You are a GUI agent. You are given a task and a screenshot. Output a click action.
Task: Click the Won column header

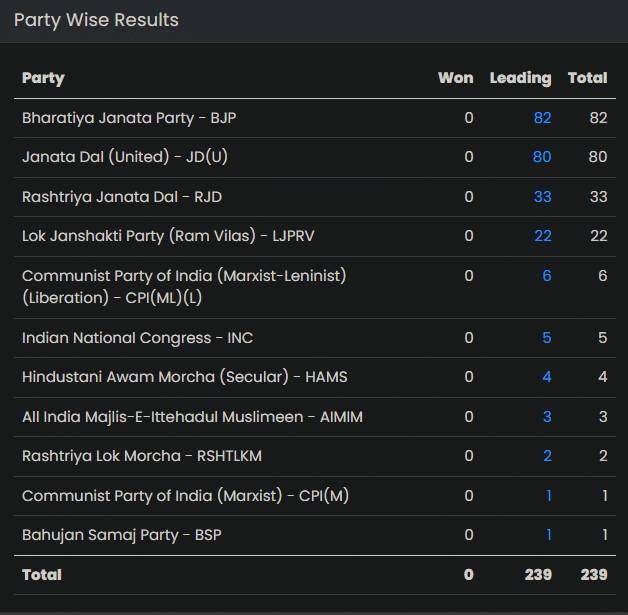tap(455, 78)
